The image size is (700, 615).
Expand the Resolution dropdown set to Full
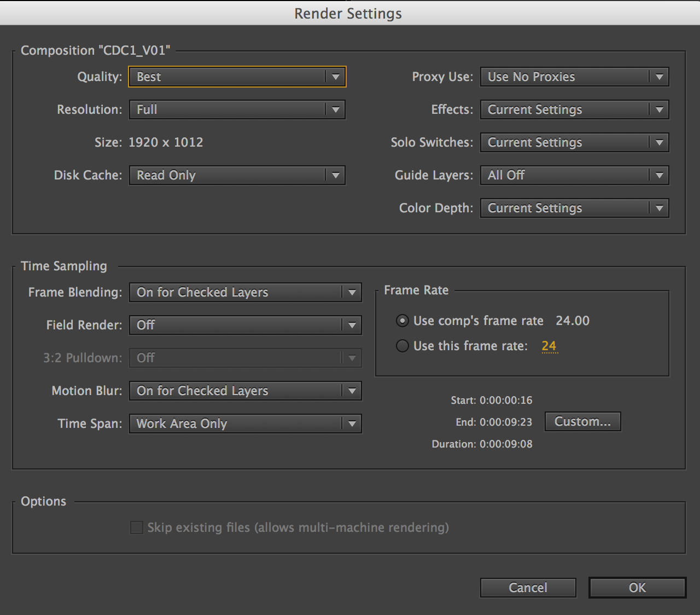click(x=237, y=109)
